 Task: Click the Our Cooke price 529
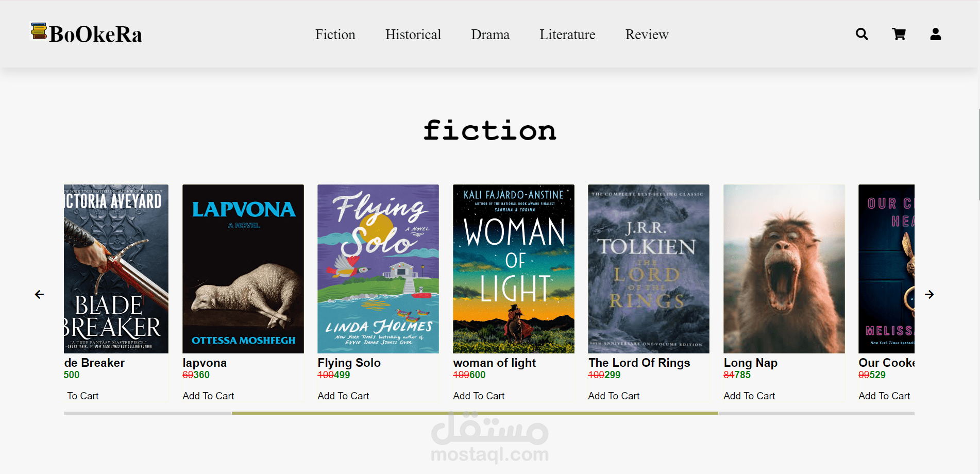(877, 375)
